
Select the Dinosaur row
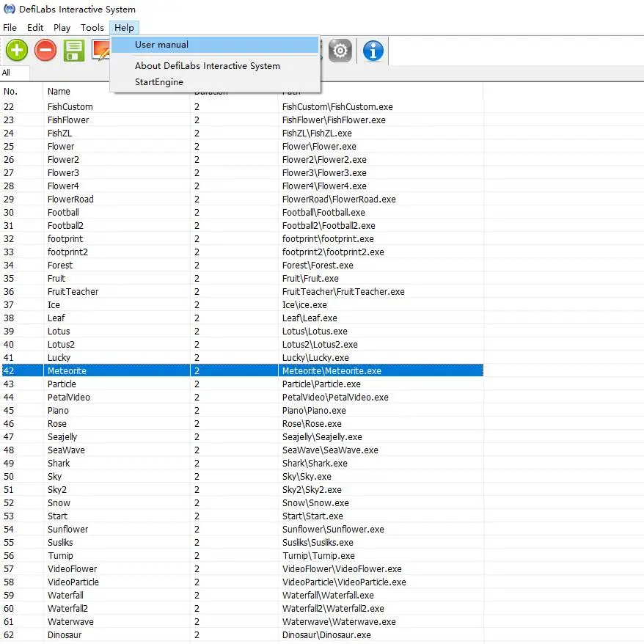coord(242,635)
